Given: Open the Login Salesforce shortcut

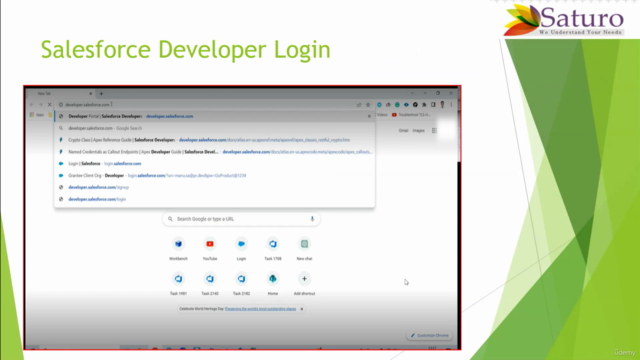Looking at the screenshot, I should pos(241,249).
